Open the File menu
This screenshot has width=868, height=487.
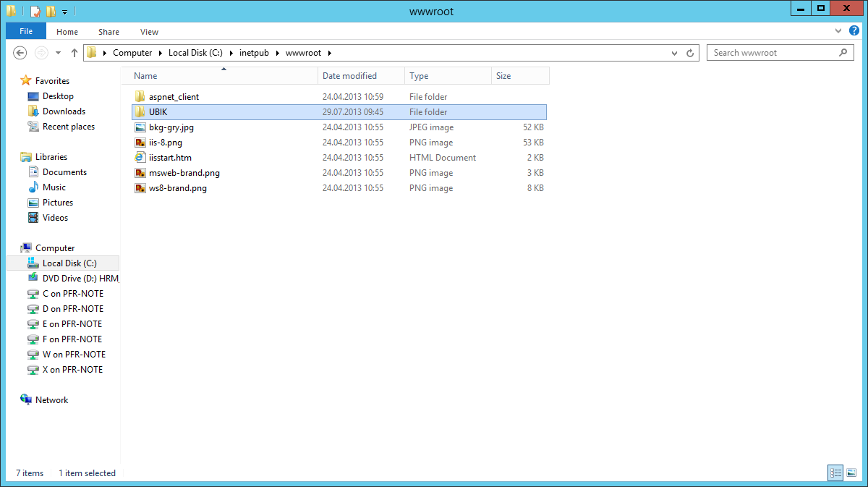click(x=26, y=31)
